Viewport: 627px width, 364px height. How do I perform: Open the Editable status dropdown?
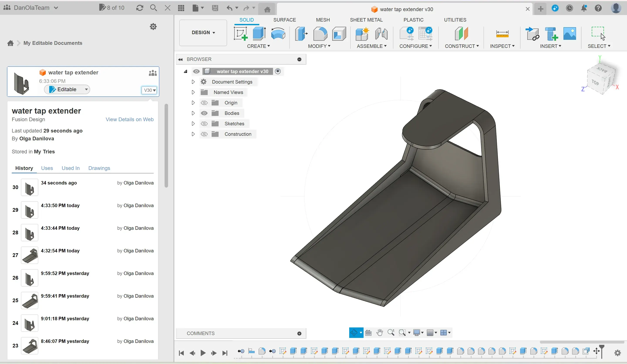point(67,89)
